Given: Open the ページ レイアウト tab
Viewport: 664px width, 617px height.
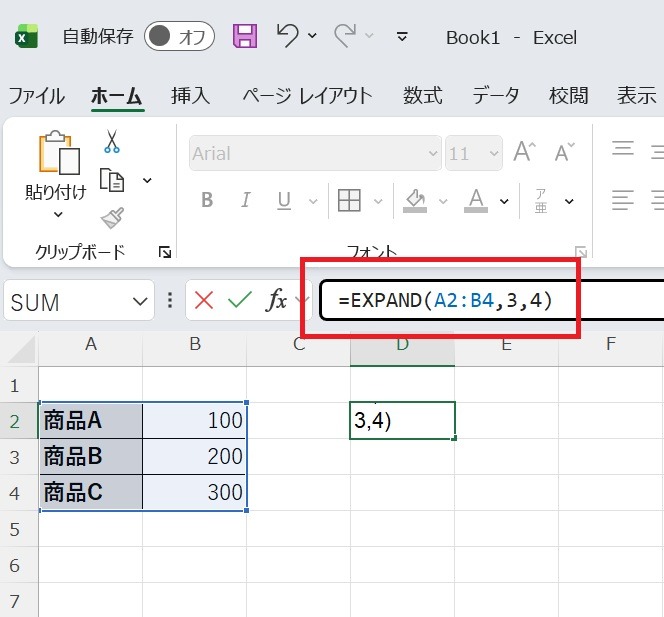Looking at the screenshot, I should [x=307, y=96].
